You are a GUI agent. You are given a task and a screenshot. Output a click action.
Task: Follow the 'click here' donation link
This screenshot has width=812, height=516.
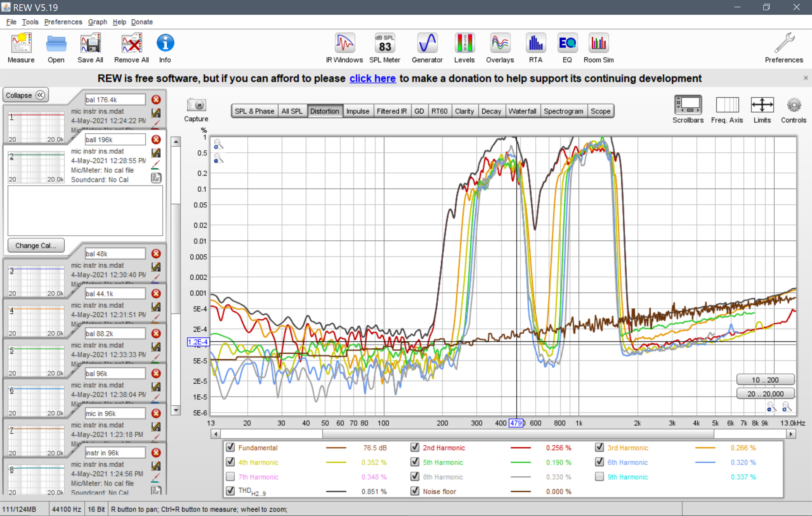[x=373, y=79]
